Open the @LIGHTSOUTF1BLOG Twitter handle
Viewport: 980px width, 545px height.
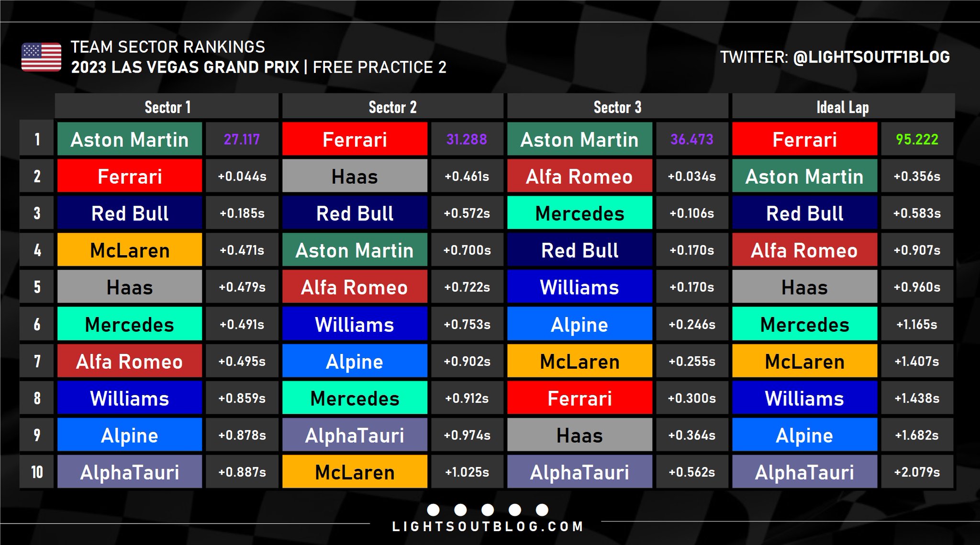[x=871, y=57]
